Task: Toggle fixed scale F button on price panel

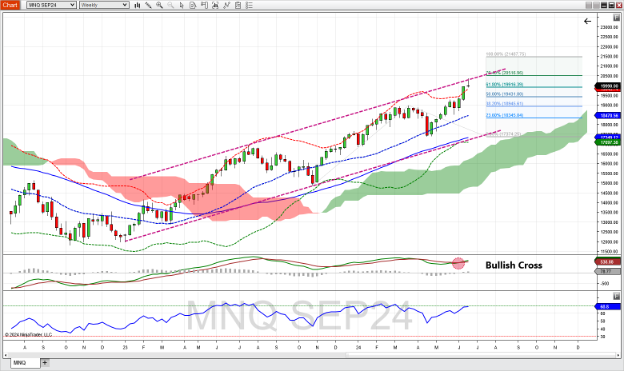Action: coord(616,18)
